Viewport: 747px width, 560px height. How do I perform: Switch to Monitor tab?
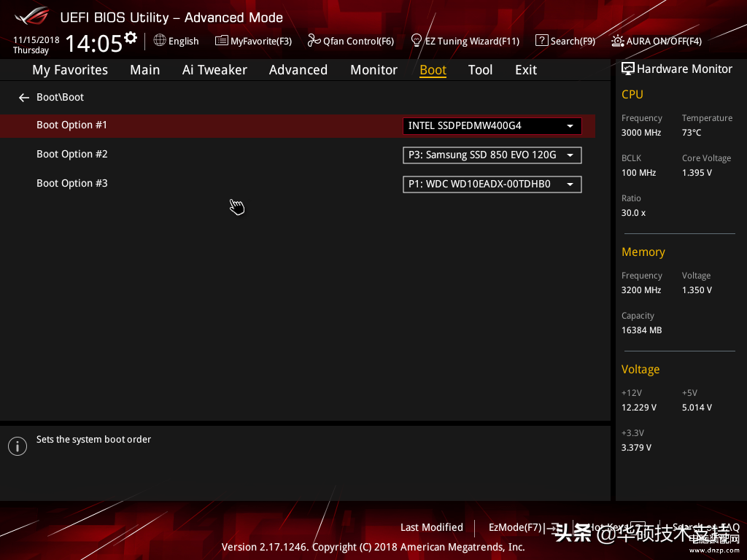[x=373, y=70]
